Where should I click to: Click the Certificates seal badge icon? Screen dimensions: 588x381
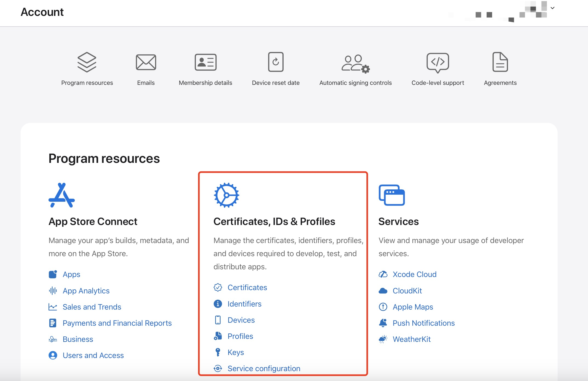[x=218, y=287]
